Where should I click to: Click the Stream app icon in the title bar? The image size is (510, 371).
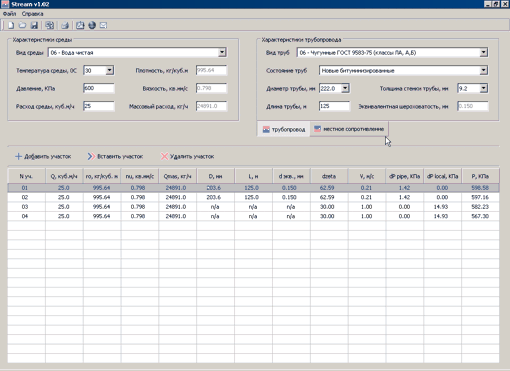point(5,4)
